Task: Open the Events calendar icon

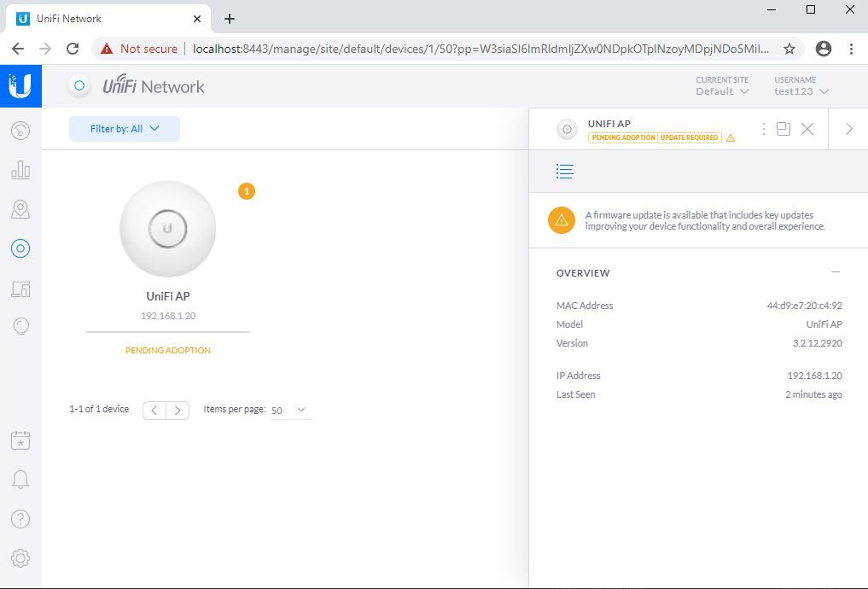Action: click(x=20, y=440)
